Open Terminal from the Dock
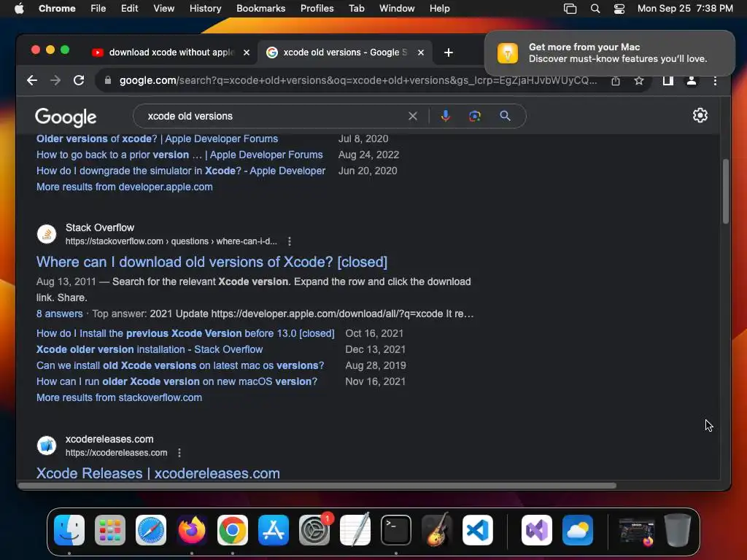The height and width of the screenshot is (560, 747). click(396, 530)
